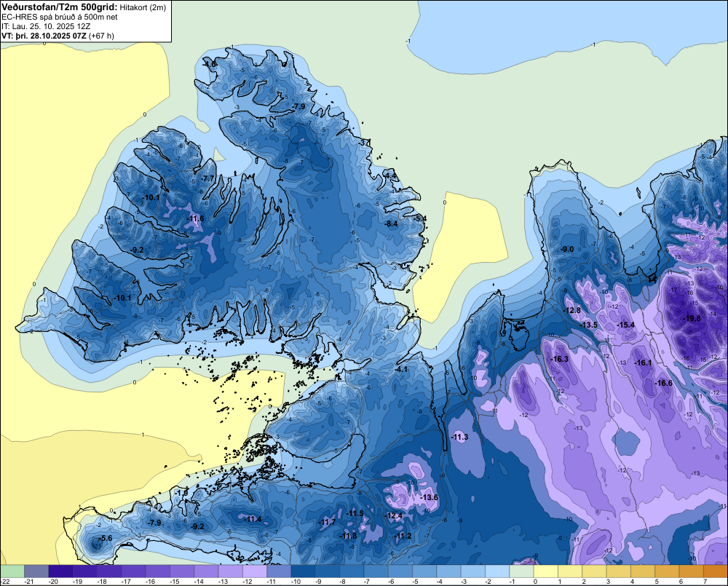Viewport: 728px width, 586px height.
Task: Pick the dark blue swatch between -10 and -9
Action: [303, 571]
